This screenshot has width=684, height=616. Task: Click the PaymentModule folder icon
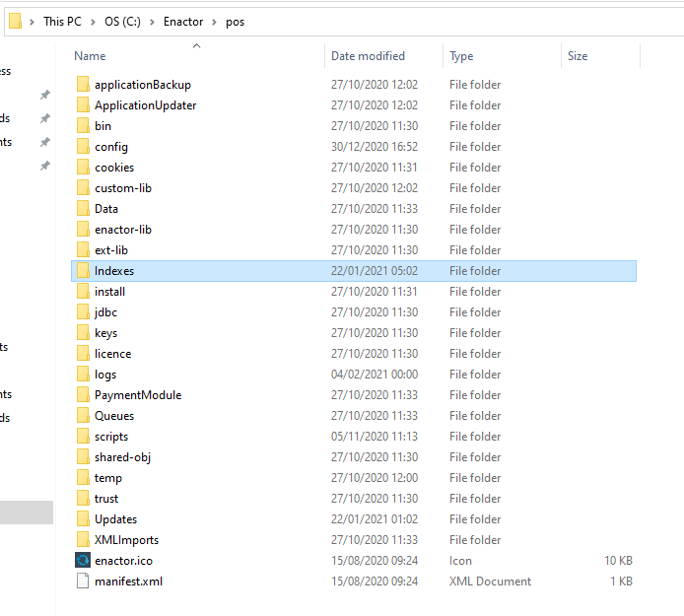point(83,395)
